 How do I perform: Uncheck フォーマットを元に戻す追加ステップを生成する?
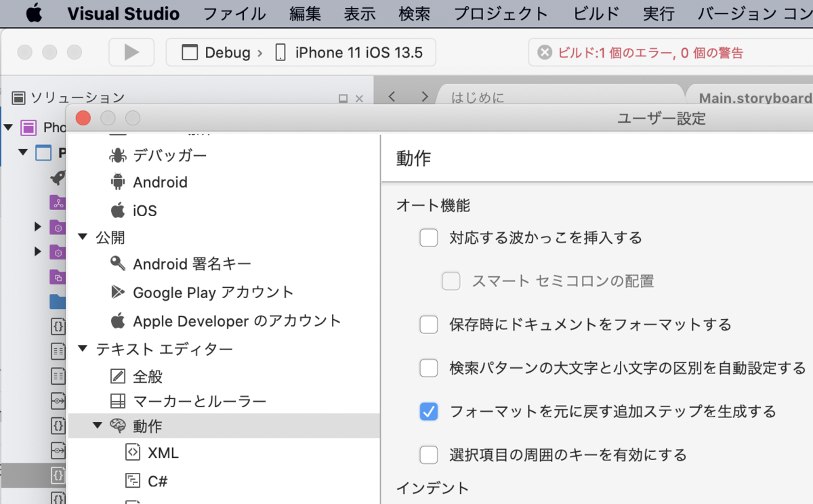pyautogui.click(x=429, y=411)
